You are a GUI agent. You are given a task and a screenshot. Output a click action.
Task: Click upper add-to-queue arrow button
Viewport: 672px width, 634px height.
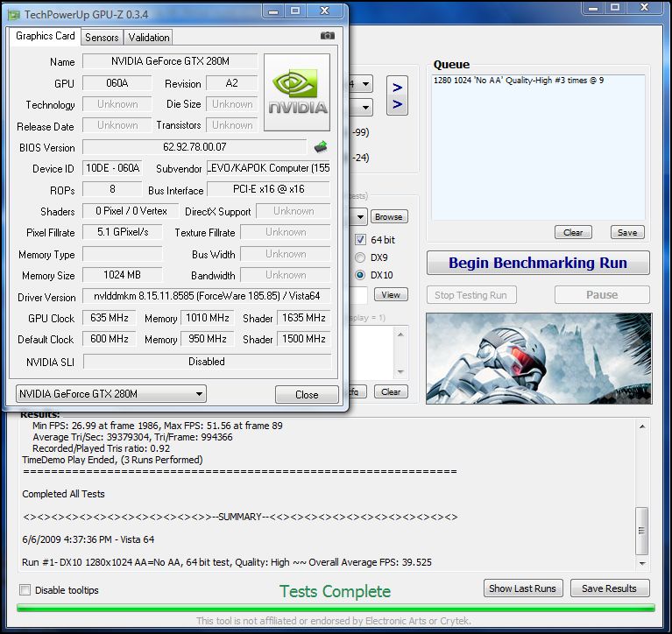coord(397,88)
